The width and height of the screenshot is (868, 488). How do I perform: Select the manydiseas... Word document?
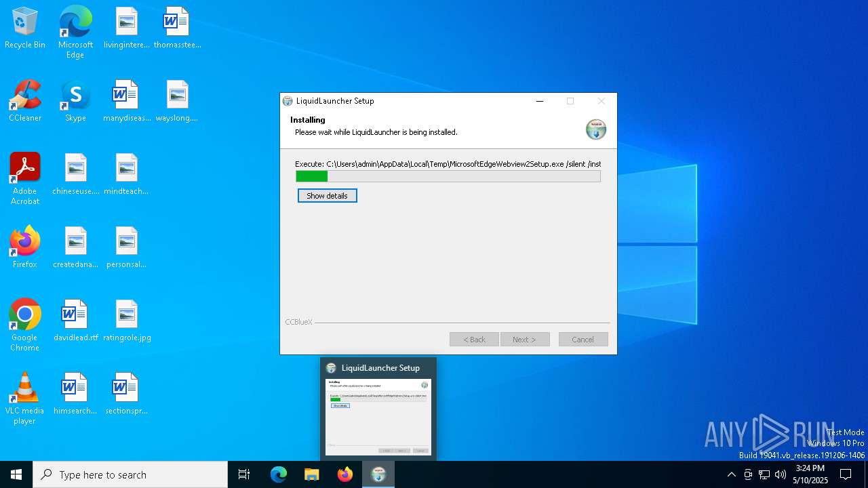(126, 102)
